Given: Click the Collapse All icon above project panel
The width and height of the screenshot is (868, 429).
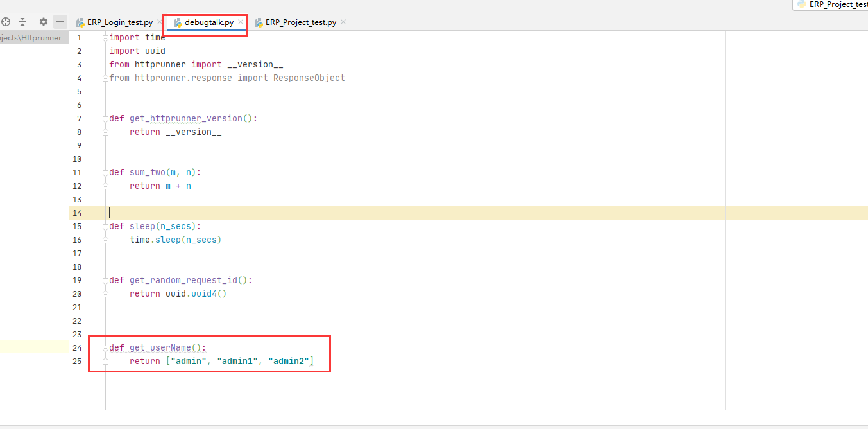Looking at the screenshot, I should click(x=23, y=21).
